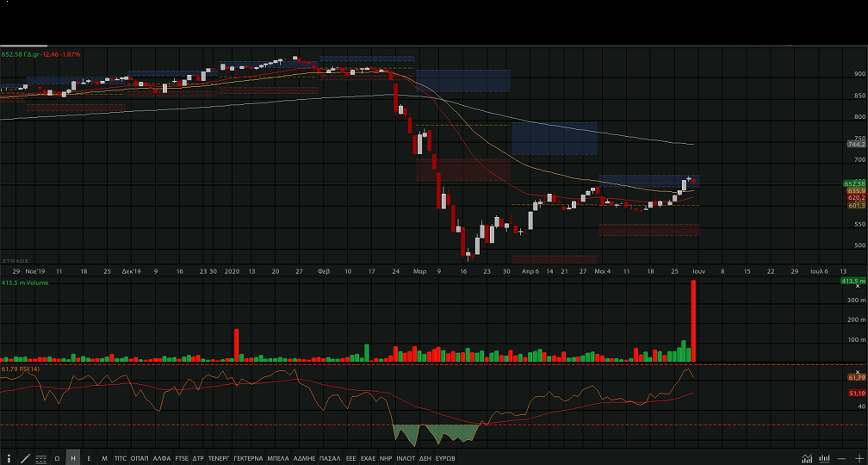This screenshot has height=465, width=868.
Task: Open the indicators chart icon
Action: pos(807,458)
